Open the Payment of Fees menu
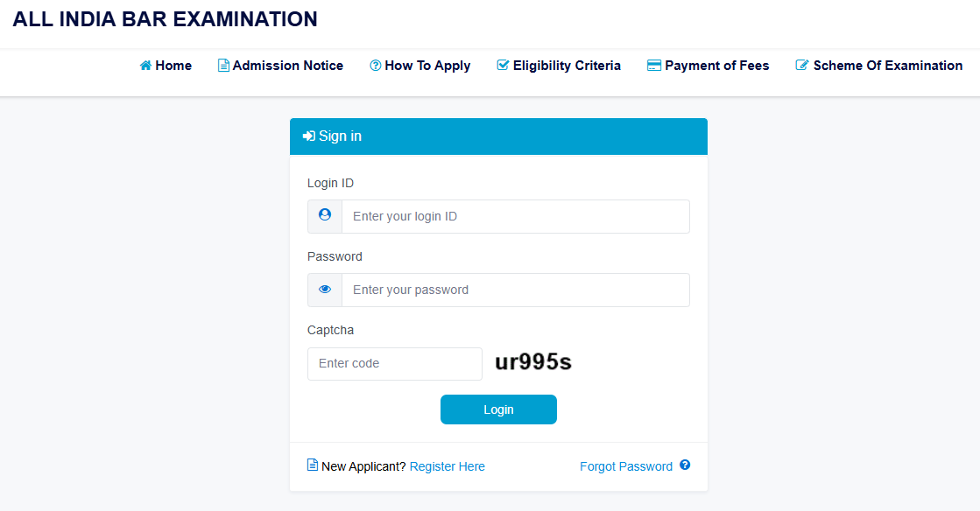The width and height of the screenshot is (980, 511). point(716,66)
